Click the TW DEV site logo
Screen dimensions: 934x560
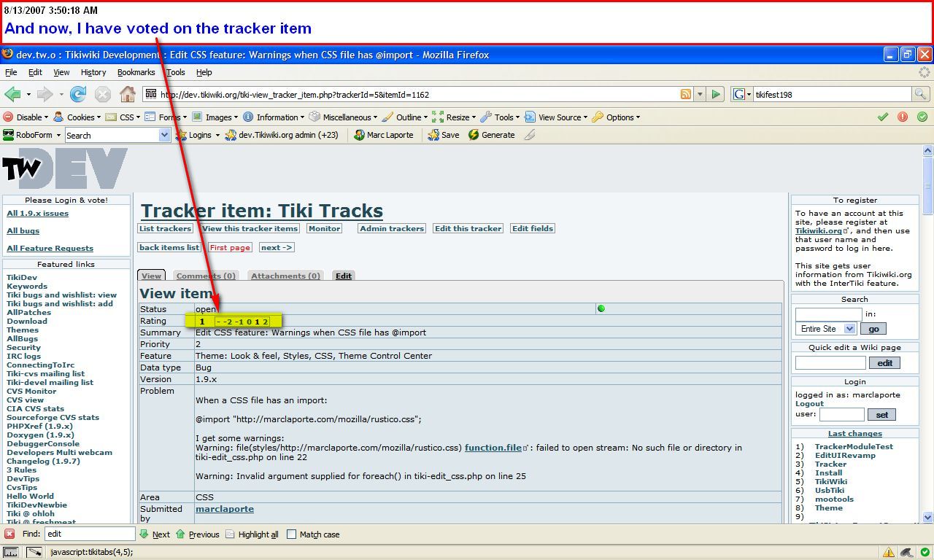coord(65,168)
